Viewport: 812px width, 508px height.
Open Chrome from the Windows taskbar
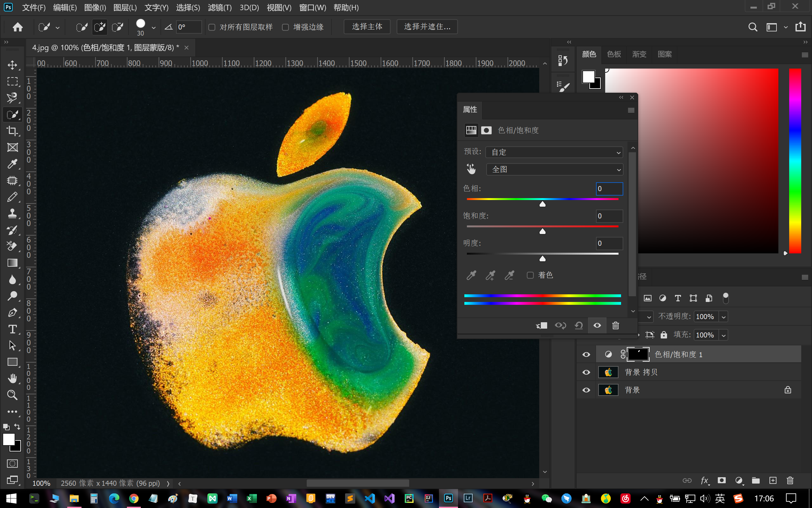click(134, 498)
